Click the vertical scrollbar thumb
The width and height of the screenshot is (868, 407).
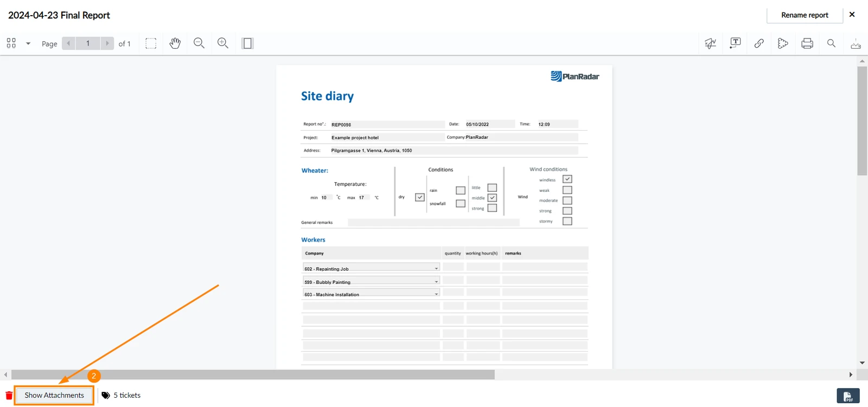[862, 120]
